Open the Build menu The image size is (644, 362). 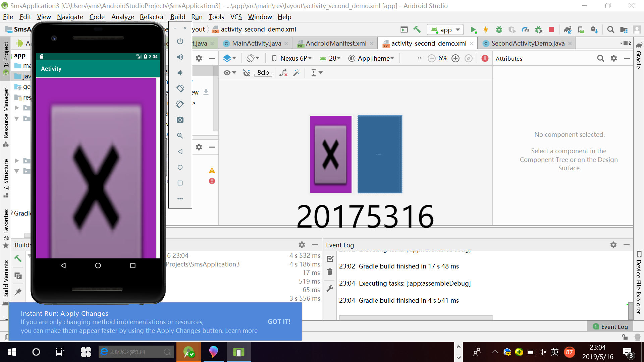[178, 17]
